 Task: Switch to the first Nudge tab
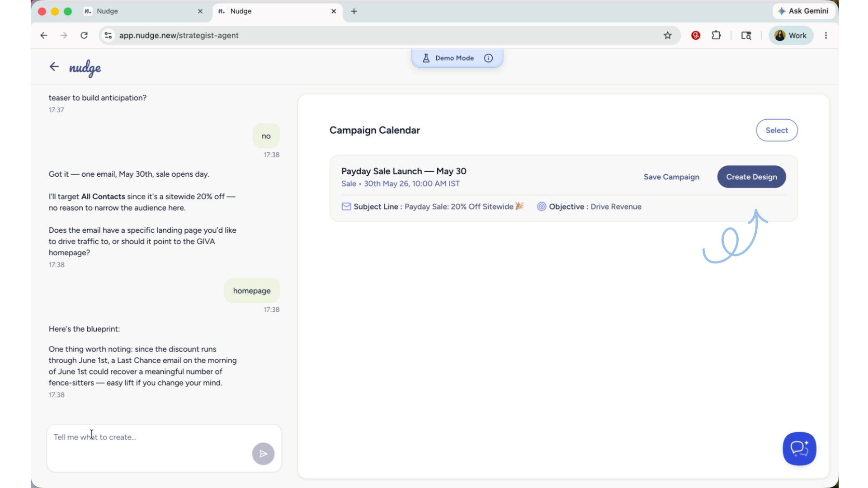pos(143,11)
